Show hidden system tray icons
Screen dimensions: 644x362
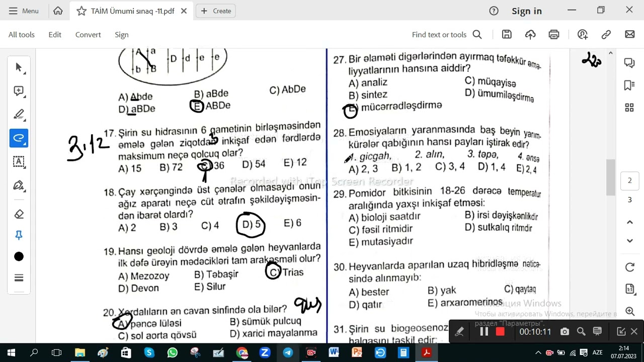point(538,352)
